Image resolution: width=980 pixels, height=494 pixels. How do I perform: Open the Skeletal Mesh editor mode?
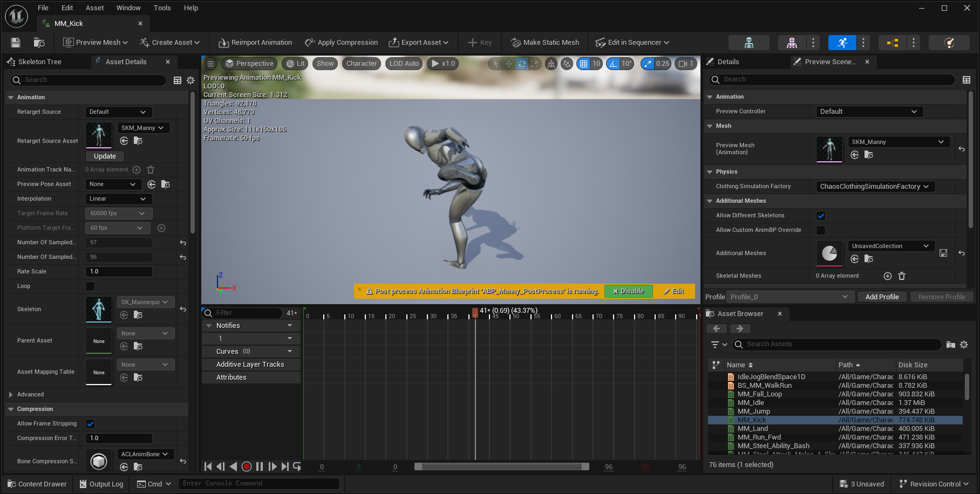click(x=792, y=43)
